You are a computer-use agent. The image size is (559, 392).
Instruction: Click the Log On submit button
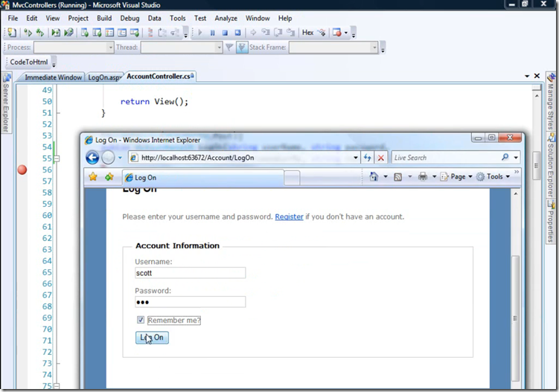tap(152, 338)
